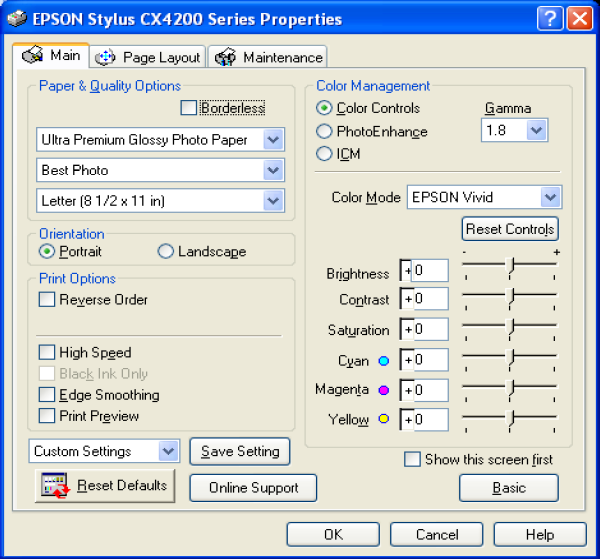Click the Saturation value field
This screenshot has height=559, width=600.
[424, 329]
